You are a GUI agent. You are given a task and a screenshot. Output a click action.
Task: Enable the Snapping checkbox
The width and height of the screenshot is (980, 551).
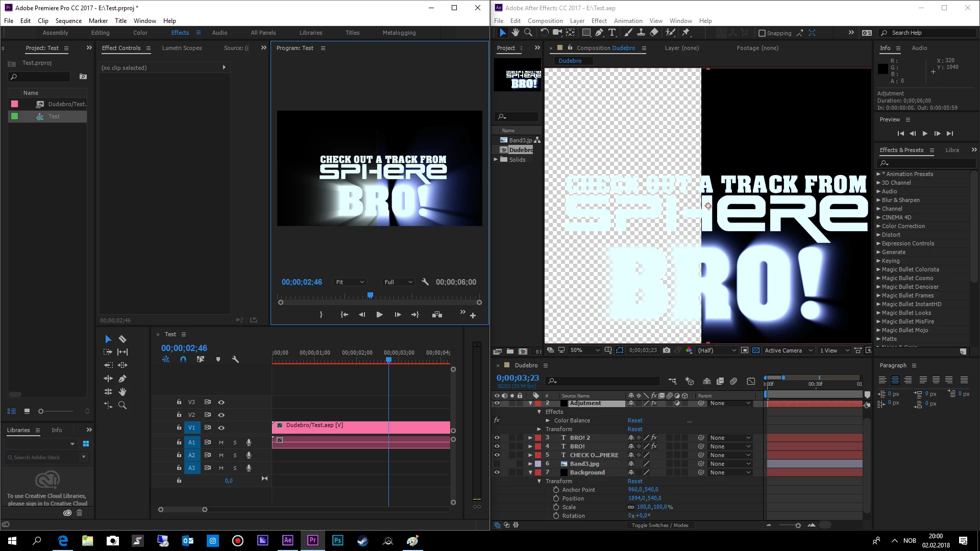762,33
